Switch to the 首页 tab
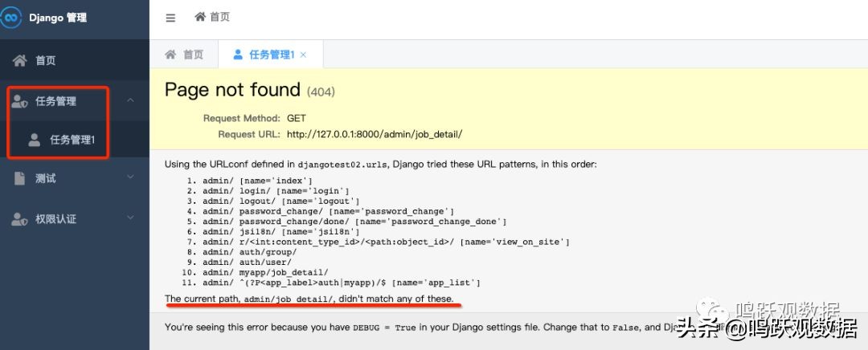The width and height of the screenshot is (868, 350). (x=184, y=55)
